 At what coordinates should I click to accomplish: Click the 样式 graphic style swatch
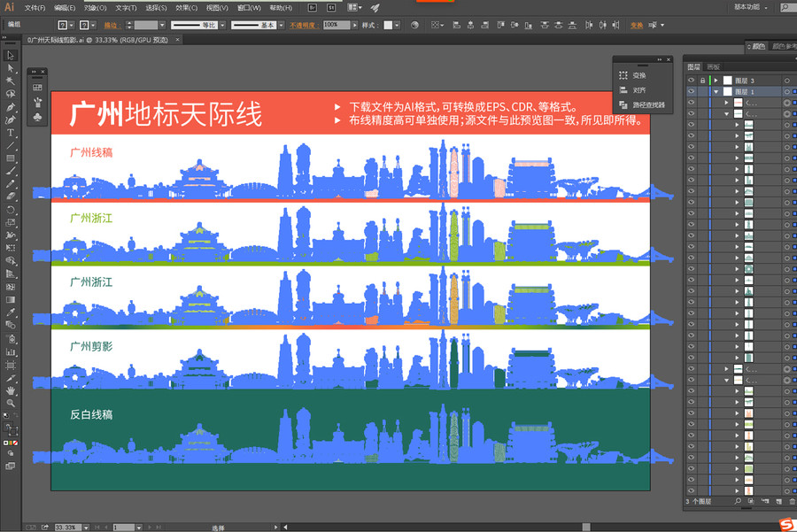point(388,25)
